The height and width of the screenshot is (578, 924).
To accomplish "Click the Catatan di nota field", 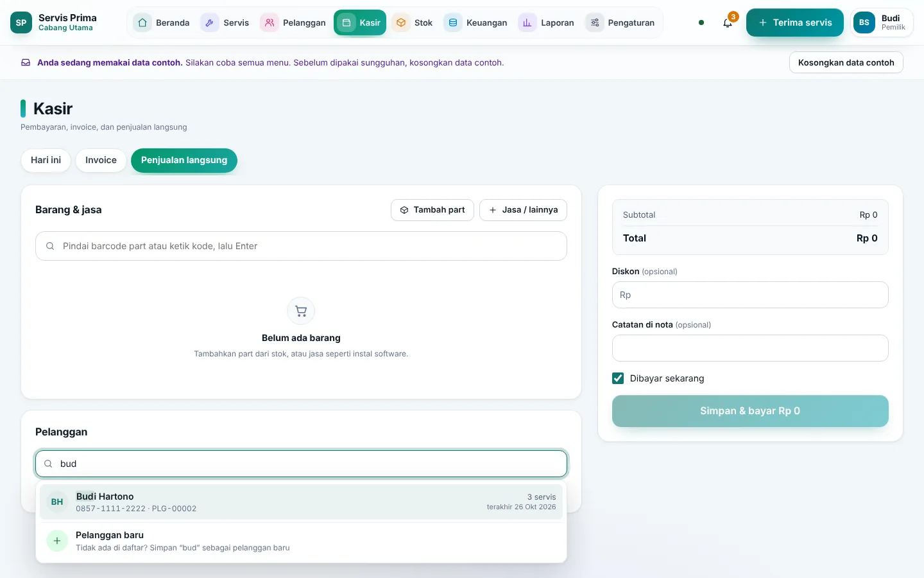I will tap(750, 348).
